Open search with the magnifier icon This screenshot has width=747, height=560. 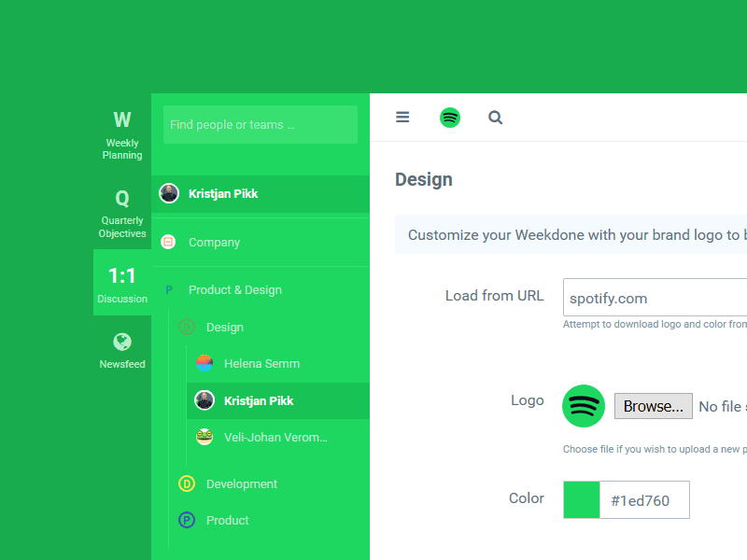pyautogui.click(x=495, y=117)
